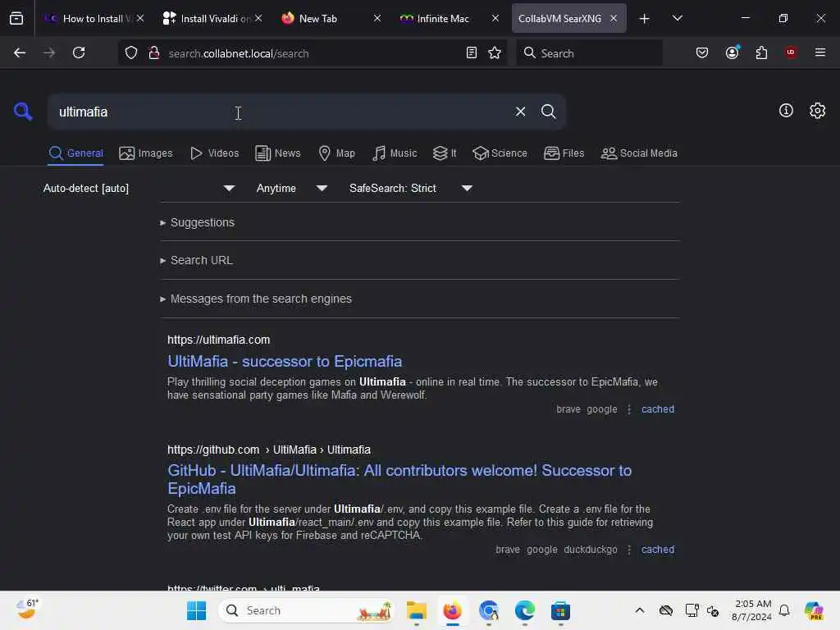
Task: Show hidden system tray icons
Action: pos(639,610)
